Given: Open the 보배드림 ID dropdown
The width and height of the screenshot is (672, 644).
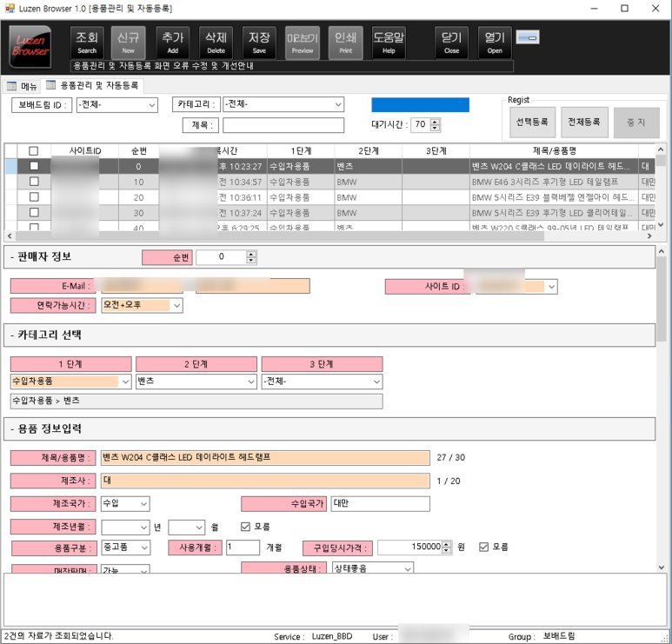Looking at the screenshot, I should tap(116, 105).
